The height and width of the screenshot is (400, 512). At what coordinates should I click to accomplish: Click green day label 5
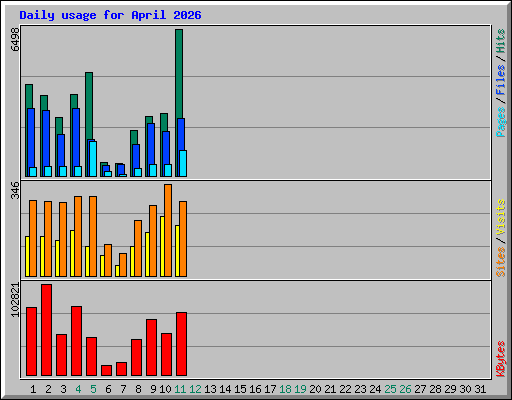tap(93, 389)
